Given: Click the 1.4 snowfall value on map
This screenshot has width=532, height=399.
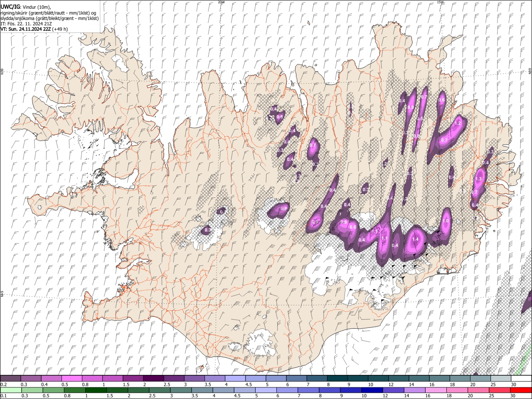Looking at the screenshot, I should (415, 239).
